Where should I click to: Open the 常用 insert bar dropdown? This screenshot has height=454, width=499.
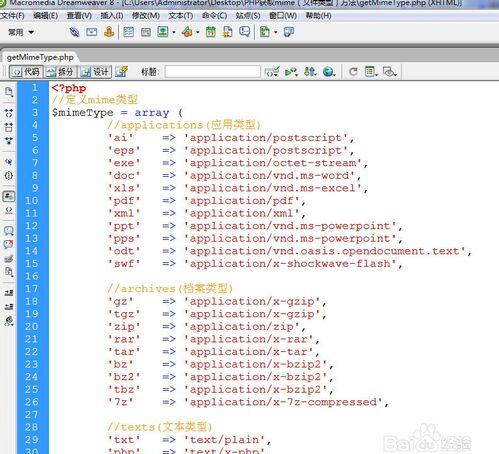21,32
